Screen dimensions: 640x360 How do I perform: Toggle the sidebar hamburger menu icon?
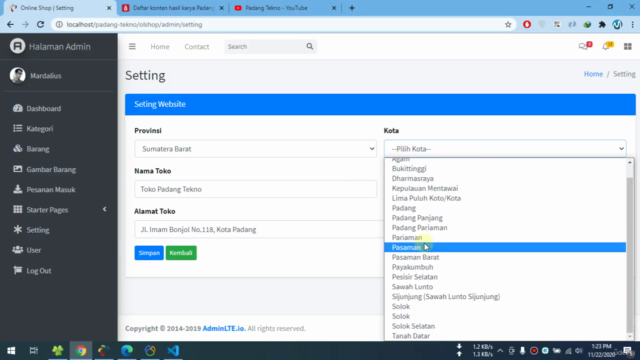click(x=132, y=47)
